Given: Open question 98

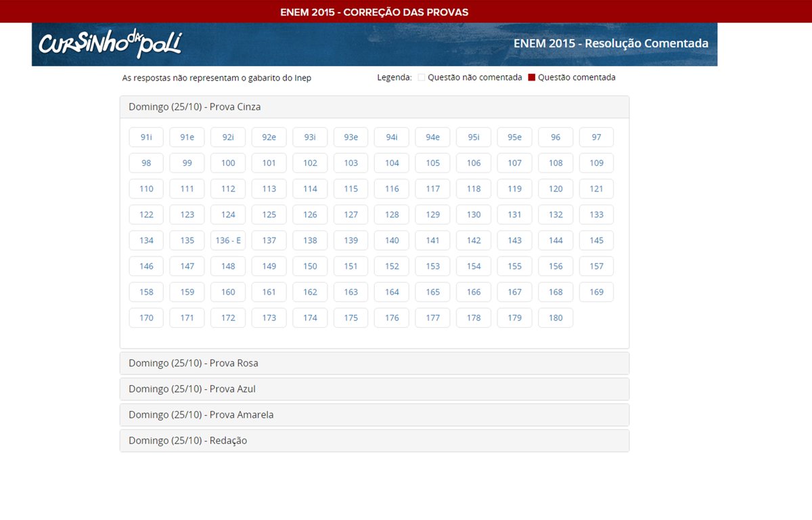Looking at the screenshot, I should click(146, 162).
